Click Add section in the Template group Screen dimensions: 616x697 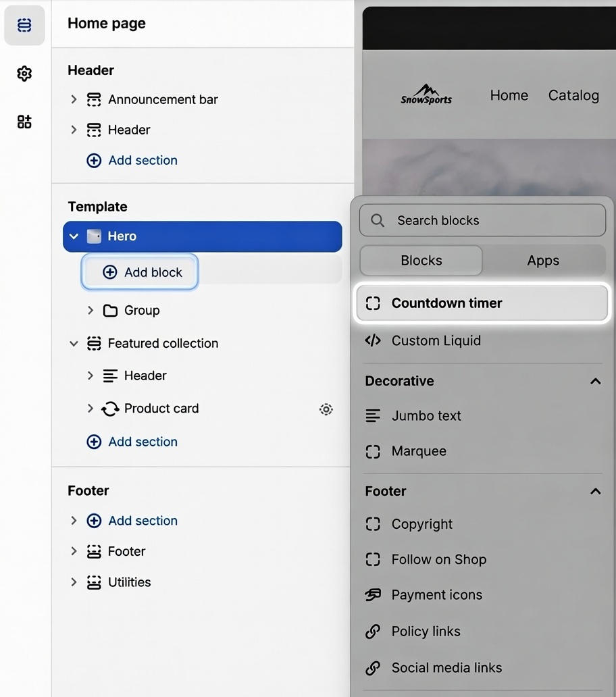[x=132, y=442]
